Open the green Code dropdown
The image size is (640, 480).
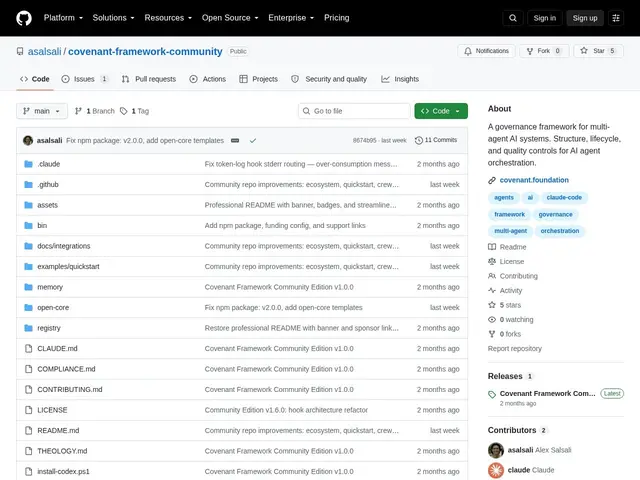click(441, 111)
